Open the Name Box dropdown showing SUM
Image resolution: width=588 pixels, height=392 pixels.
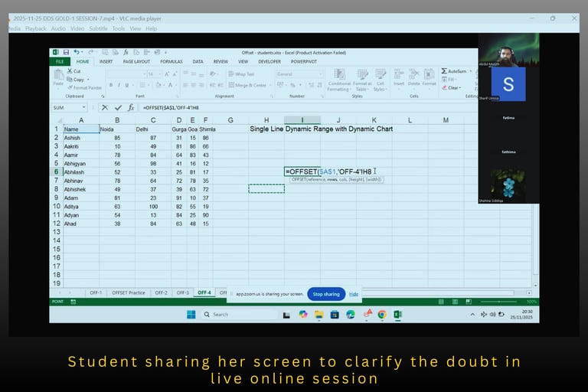(83, 108)
